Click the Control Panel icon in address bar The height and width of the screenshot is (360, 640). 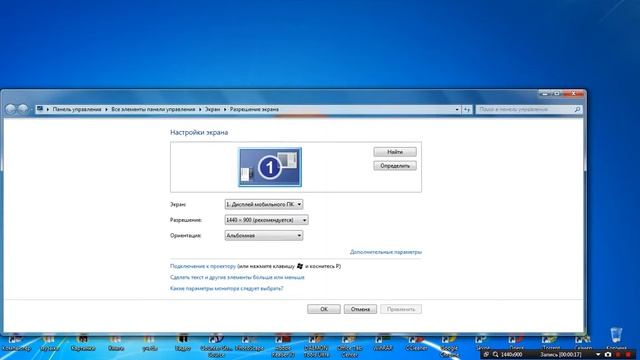40,109
